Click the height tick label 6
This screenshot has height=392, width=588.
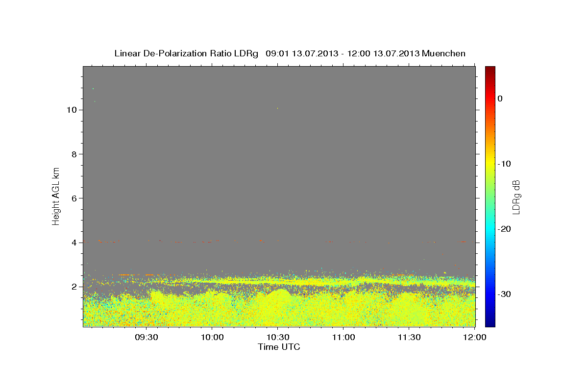(x=74, y=198)
